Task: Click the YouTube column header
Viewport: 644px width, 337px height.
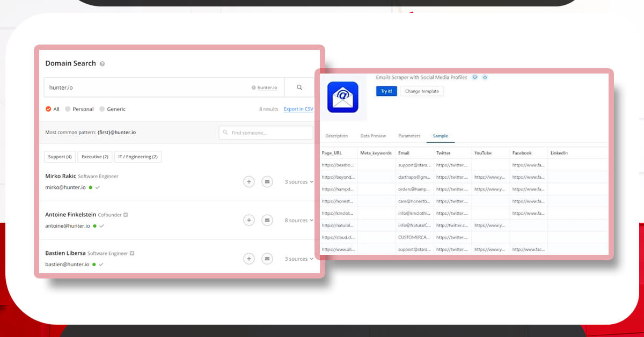Action: (x=483, y=153)
